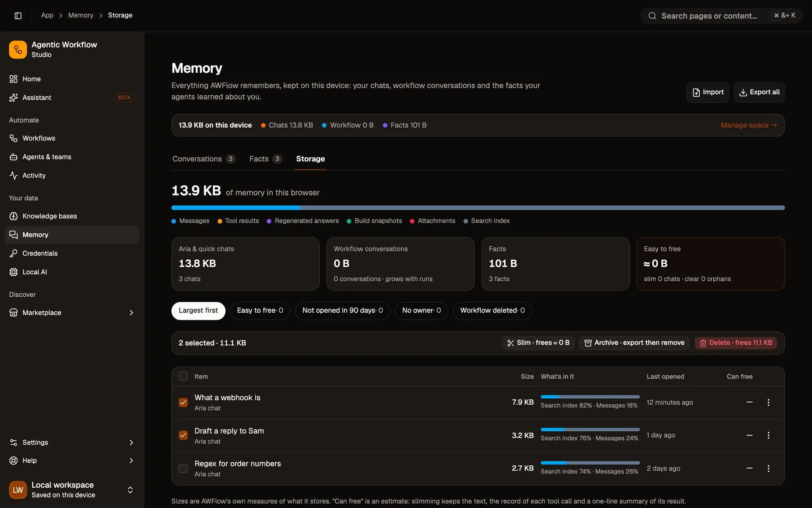Screen dimensions: 812x508
Task: Uncheck the Draft a reply to Sam row
Action: click(183, 435)
